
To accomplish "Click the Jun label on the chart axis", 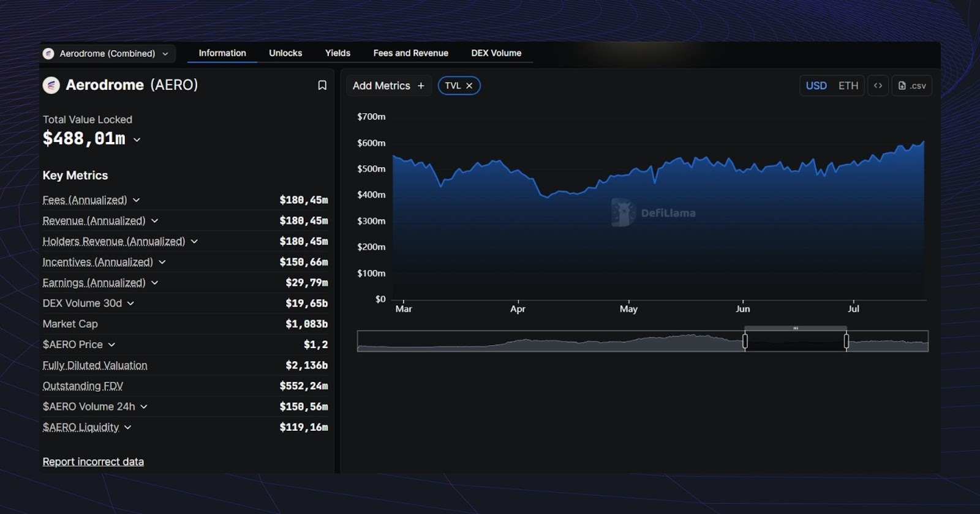I will point(742,309).
